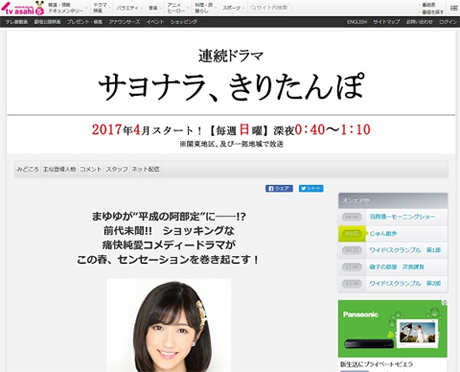Click the Panasonic advertisement banner
The width and height of the screenshot is (460, 372).
393,329
